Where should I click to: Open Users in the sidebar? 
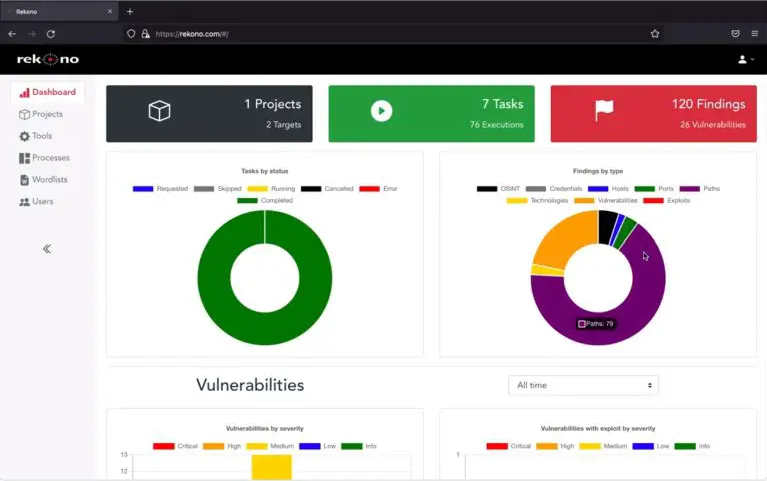pyautogui.click(x=36, y=202)
